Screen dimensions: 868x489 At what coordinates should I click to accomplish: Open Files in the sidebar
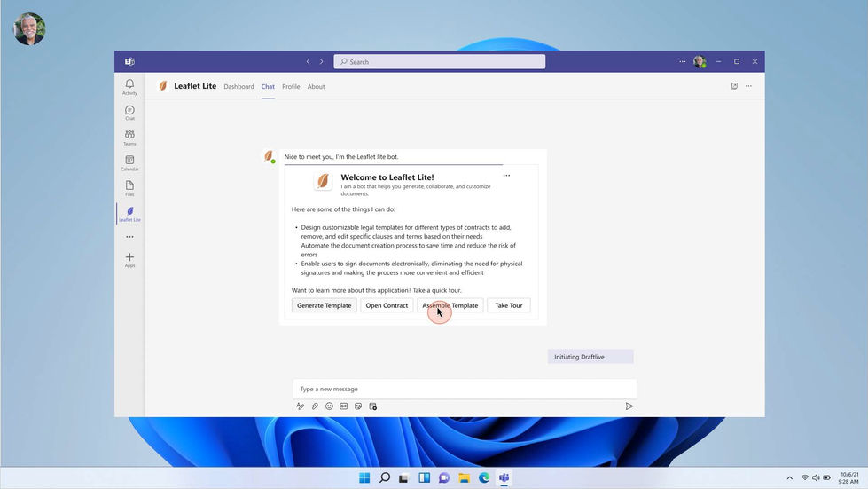129,188
